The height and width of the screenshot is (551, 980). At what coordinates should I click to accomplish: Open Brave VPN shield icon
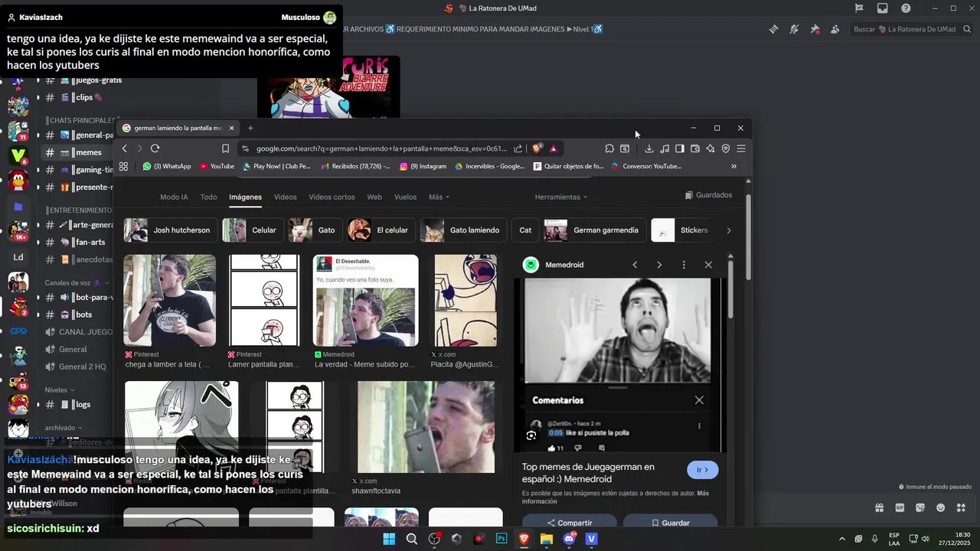pos(726,148)
